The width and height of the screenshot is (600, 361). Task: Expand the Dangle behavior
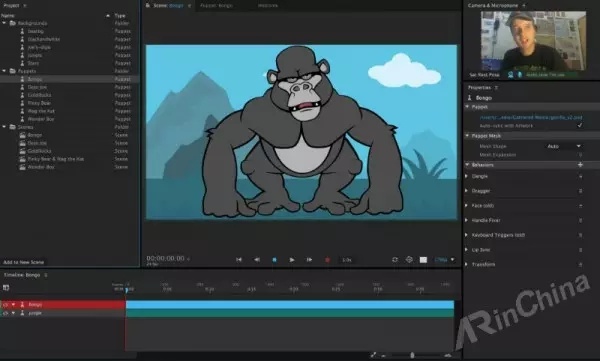click(x=466, y=176)
